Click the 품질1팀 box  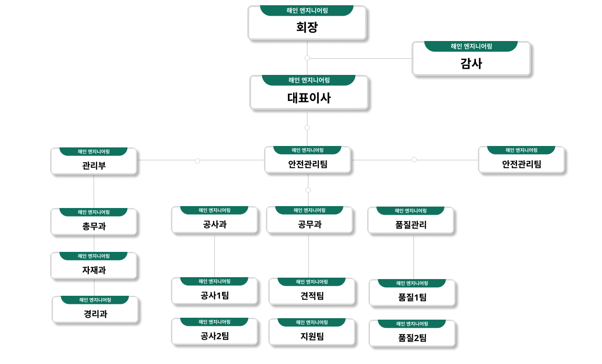click(x=412, y=293)
